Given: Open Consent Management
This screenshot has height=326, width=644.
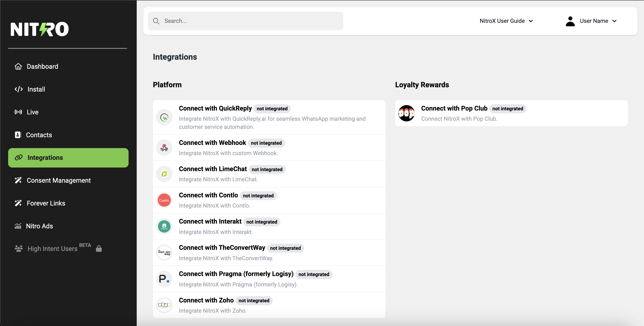Looking at the screenshot, I should click(x=68, y=180).
